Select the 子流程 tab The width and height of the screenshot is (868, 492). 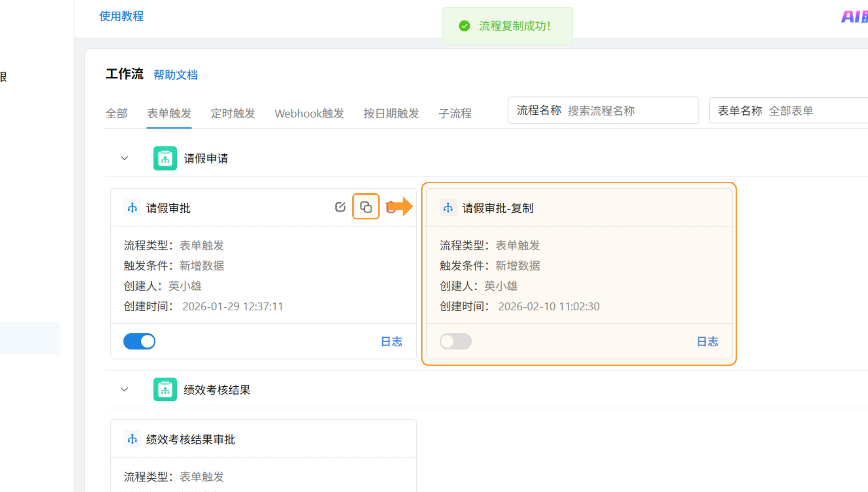pos(455,113)
